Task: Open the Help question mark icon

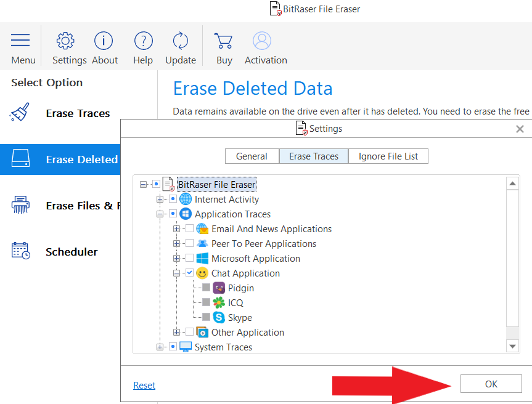Action: pos(144,41)
